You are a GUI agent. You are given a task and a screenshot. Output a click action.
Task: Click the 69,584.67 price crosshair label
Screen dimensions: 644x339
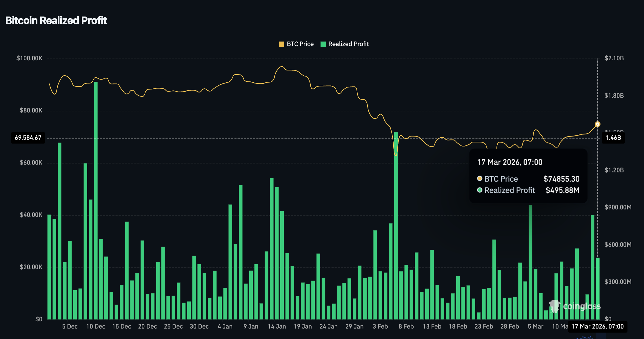[x=28, y=138]
